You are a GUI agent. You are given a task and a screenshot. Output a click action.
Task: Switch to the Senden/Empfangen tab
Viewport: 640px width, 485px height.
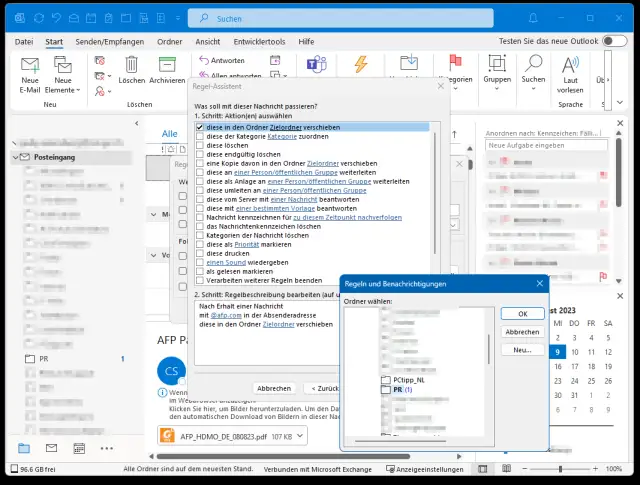[109, 41]
